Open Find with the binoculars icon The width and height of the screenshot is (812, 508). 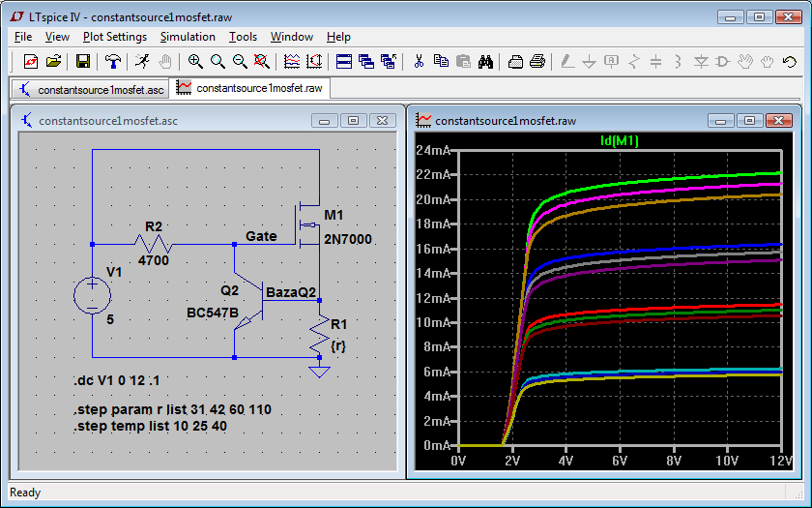click(x=485, y=62)
